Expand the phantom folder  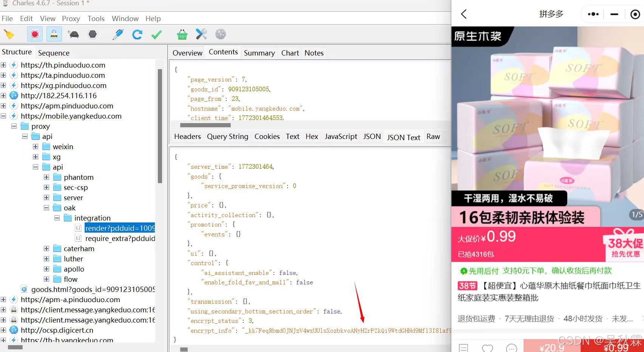click(x=46, y=177)
